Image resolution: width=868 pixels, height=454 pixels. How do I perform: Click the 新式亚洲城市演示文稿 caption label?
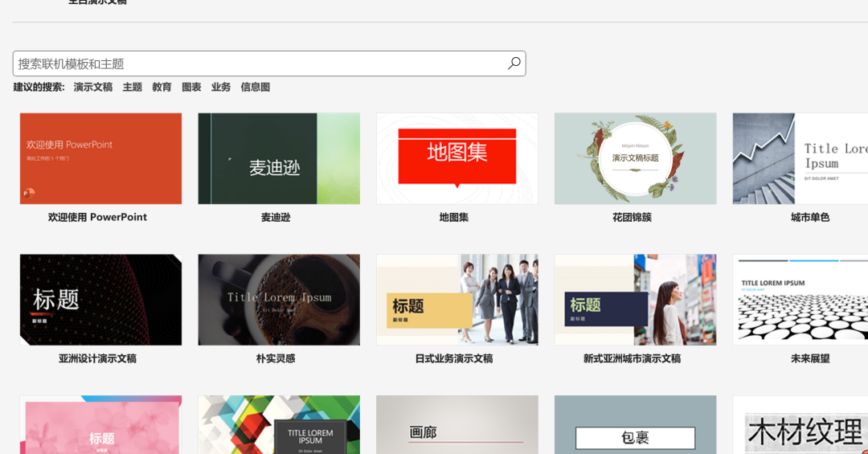point(633,358)
